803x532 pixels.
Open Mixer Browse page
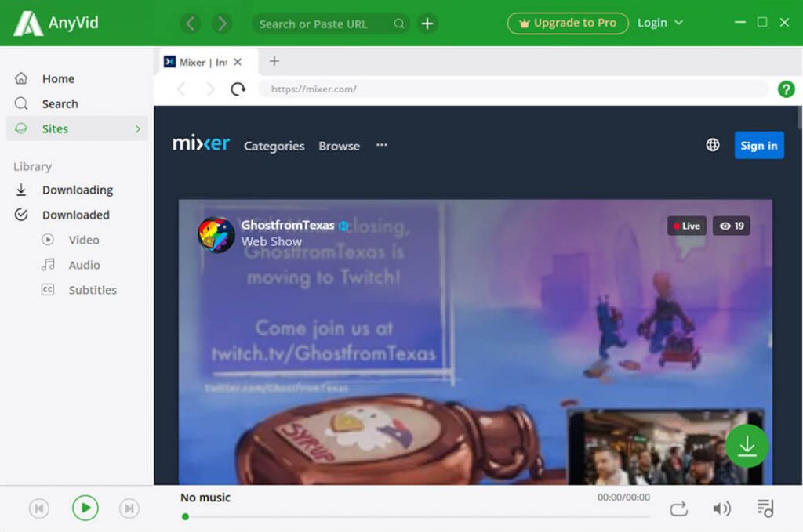point(339,146)
